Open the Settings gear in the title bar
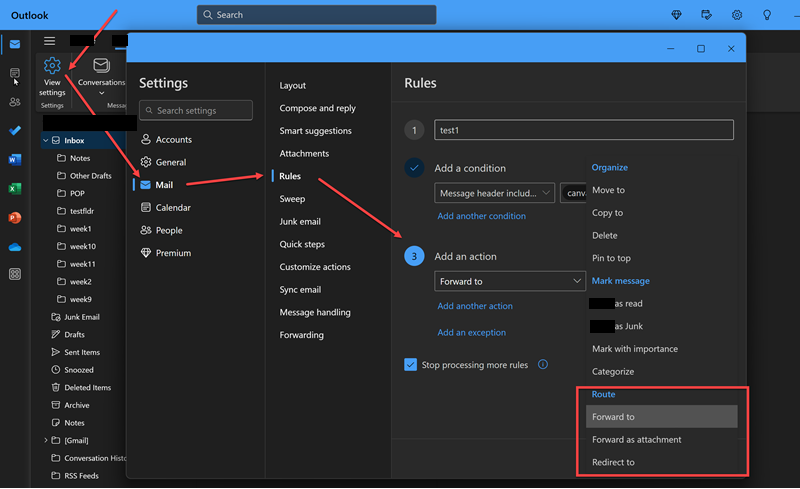This screenshot has height=489, width=800. [x=737, y=15]
